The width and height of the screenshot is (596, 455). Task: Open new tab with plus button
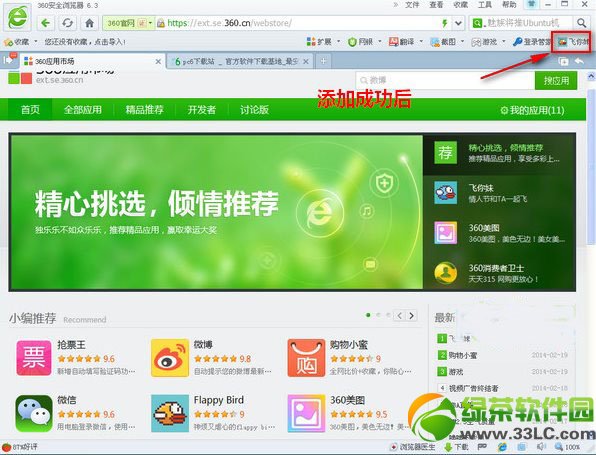(x=323, y=61)
